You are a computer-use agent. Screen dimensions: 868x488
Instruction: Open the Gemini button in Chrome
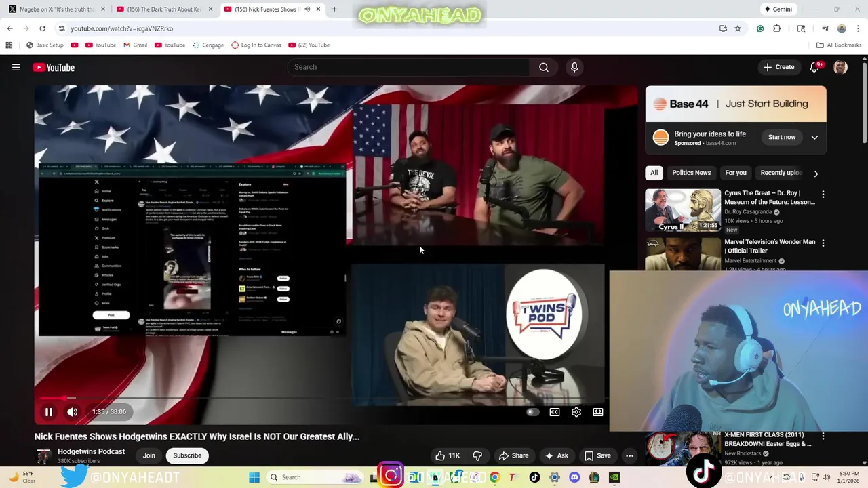click(778, 9)
